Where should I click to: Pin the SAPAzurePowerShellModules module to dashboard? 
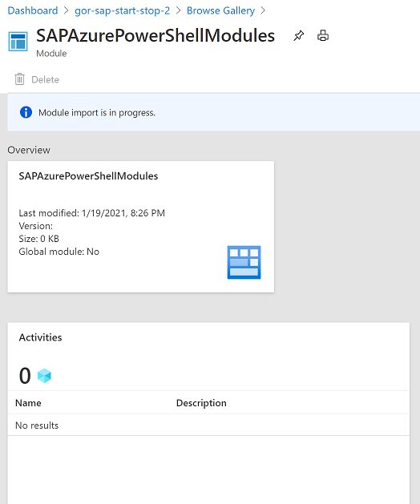tap(298, 36)
